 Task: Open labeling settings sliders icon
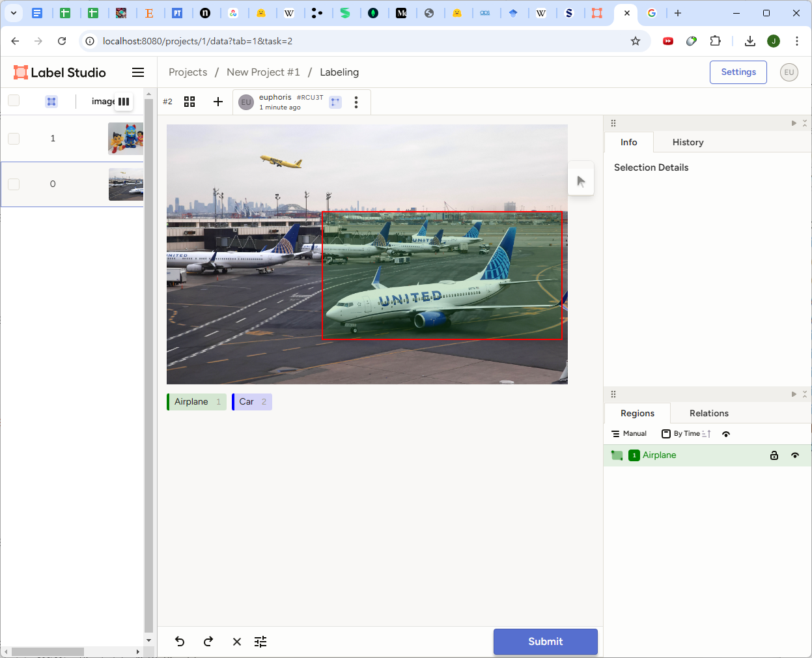tap(260, 642)
